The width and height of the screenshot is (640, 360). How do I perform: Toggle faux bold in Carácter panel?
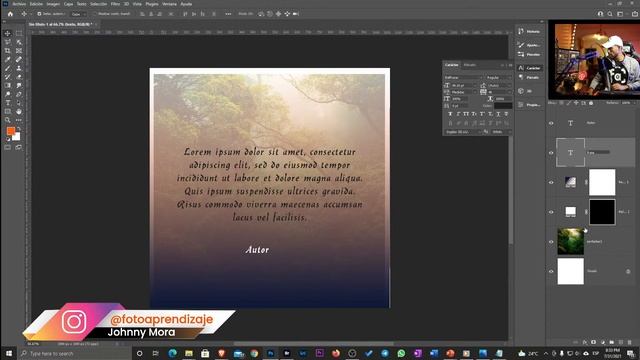click(x=450, y=114)
